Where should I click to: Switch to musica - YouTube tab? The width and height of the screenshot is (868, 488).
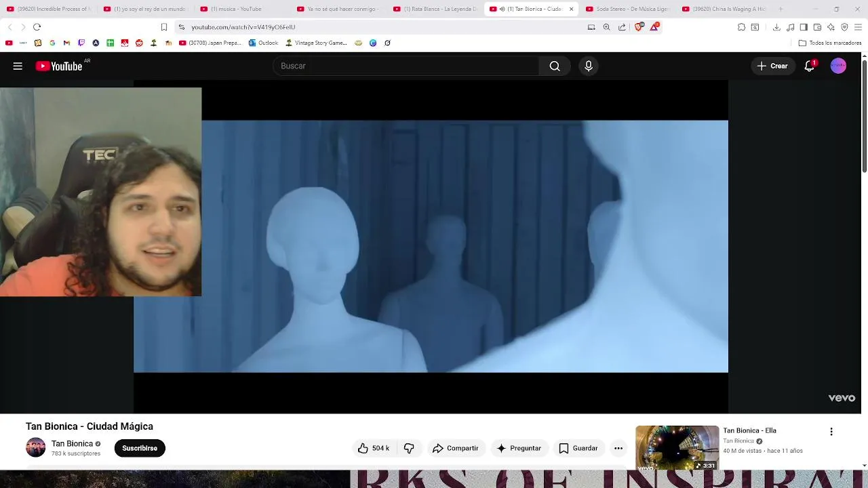(x=241, y=9)
